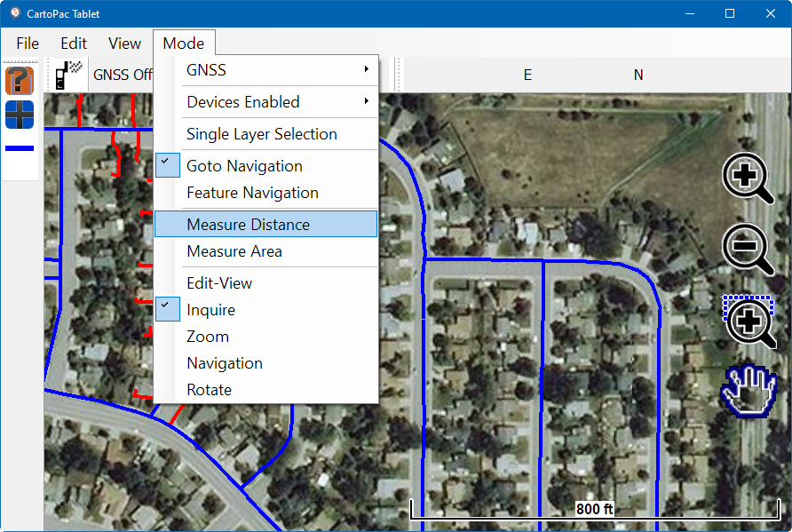Toggle the Goto Navigation checked option
The image size is (792, 532).
click(x=244, y=166)
